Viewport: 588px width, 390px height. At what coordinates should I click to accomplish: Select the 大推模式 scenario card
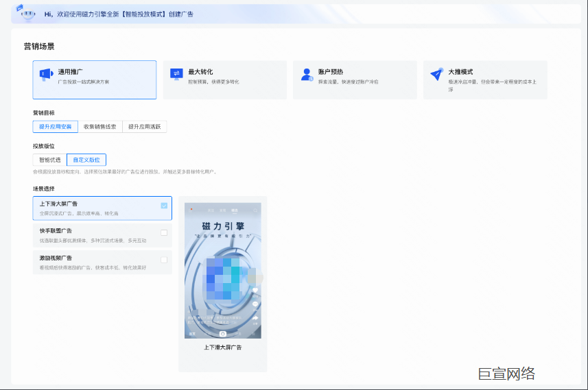pos(485,80)
